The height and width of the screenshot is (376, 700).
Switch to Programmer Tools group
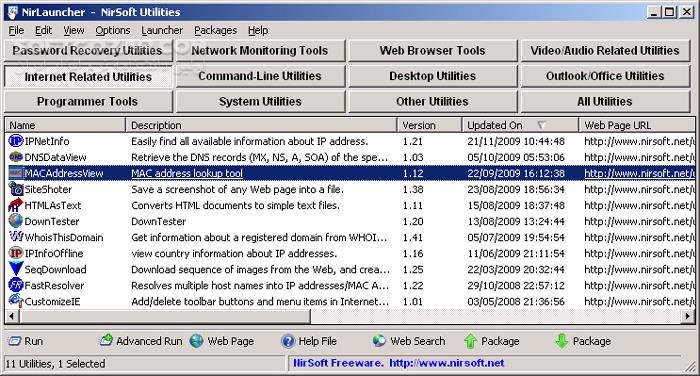click(x=88, y=101)
